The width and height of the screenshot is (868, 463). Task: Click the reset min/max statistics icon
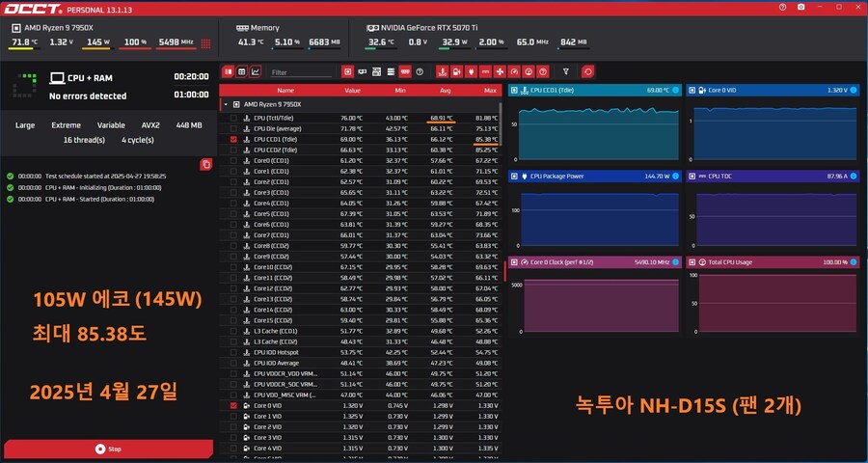pos(588,71)
